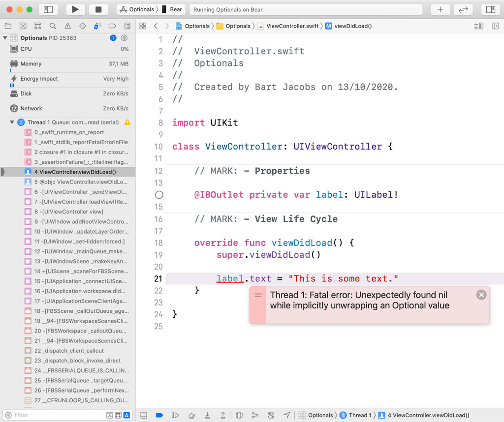Viewport: 504px width, 422px height.
Task: Open the Breakpoint navigator tag icon
Action: (x=112, y=26)
